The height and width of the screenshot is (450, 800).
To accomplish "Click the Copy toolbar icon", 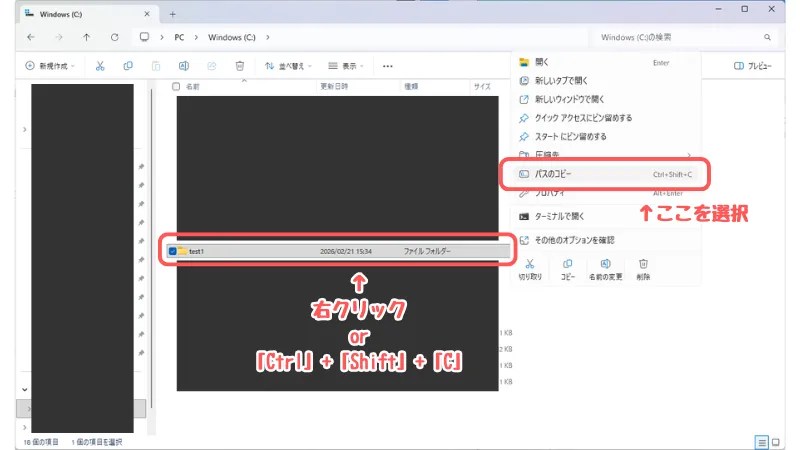I will pos(128,66).
